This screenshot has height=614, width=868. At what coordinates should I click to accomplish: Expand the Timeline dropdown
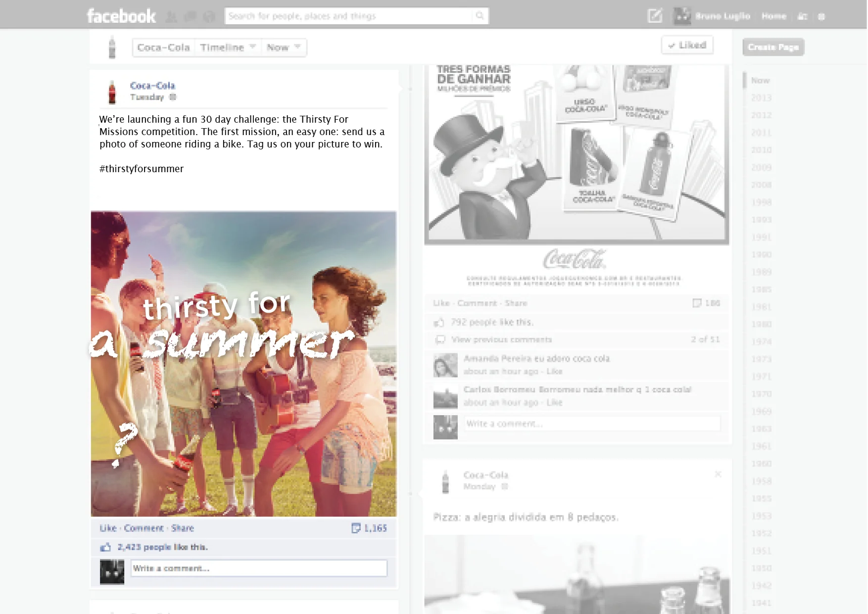(x=228, y=47)
